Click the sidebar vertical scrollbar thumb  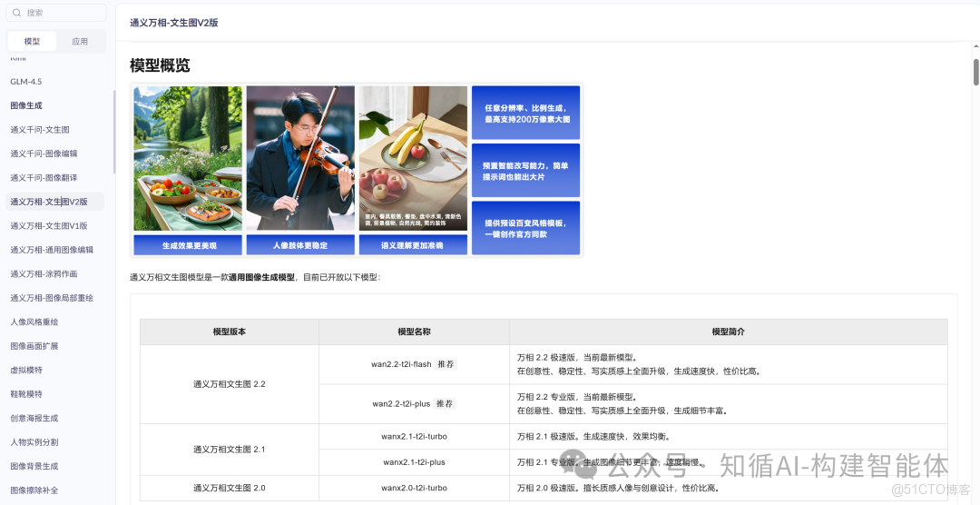point(113,132)
